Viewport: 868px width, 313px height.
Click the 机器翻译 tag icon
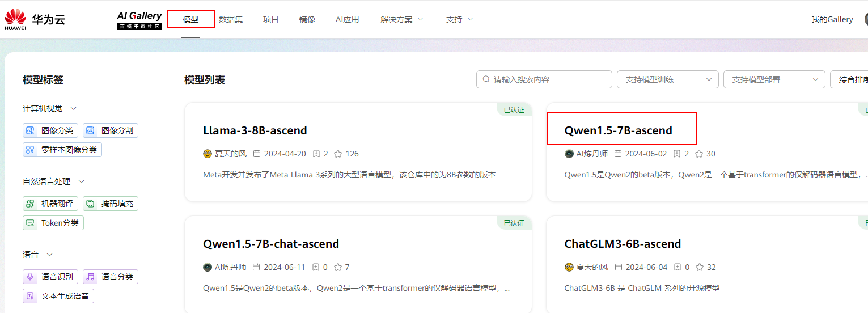[30, 204]
